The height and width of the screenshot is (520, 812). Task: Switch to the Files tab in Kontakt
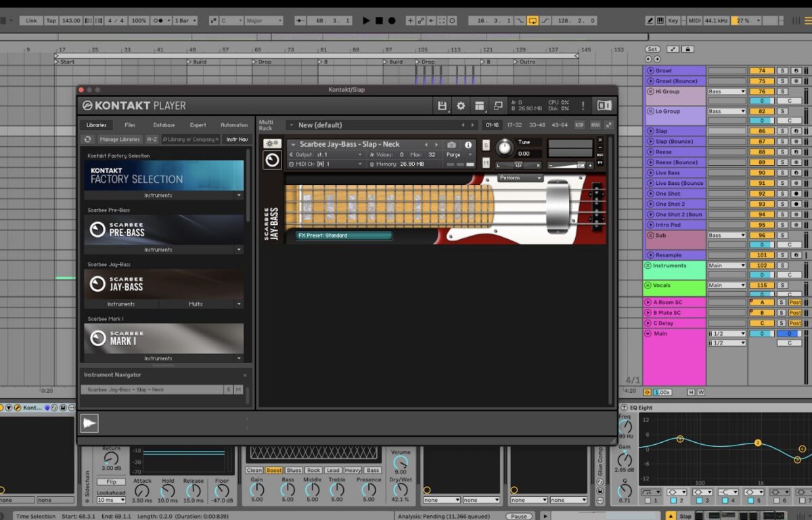click(130, 125)
